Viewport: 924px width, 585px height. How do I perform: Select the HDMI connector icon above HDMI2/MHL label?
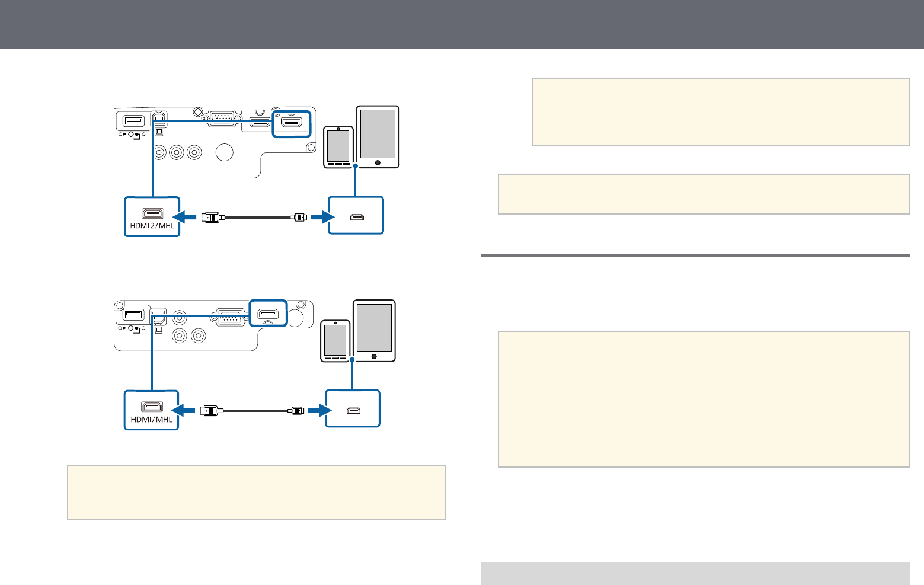[152, 213]
